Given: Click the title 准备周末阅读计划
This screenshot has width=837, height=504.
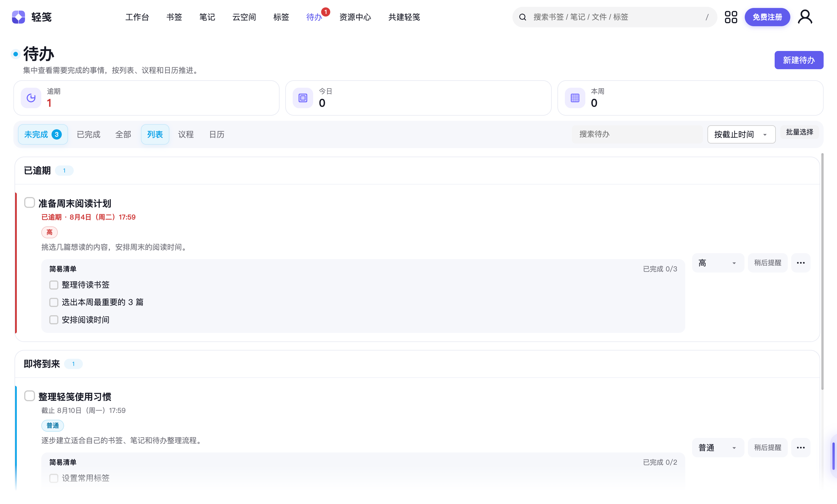Looking at the screenshot, I should tap(75, 203).
